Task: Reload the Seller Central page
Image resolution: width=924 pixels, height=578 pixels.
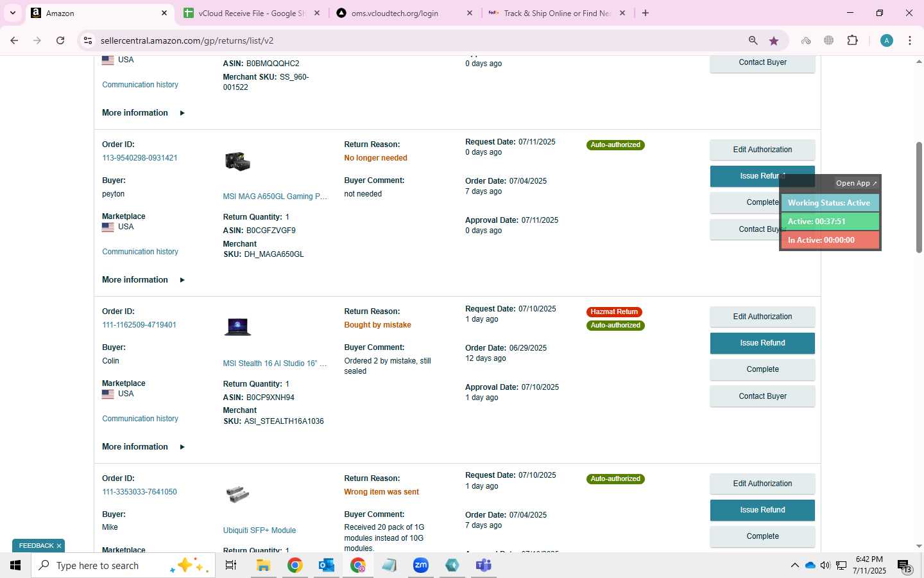Action: click(x=60, y=40)
